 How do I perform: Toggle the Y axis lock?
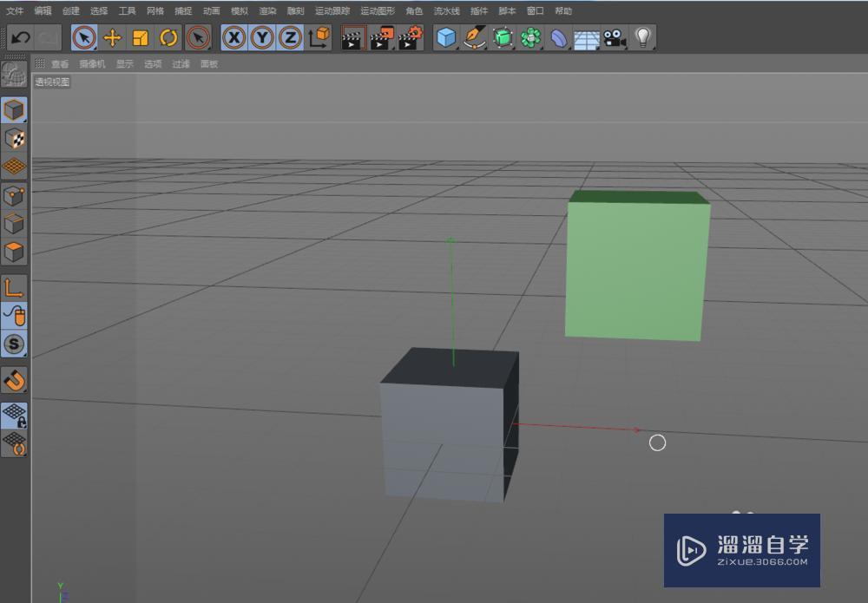260,36
